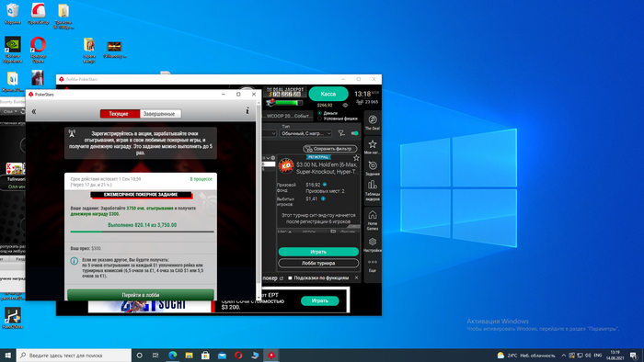Click Играть on the EPT Sochi banner
The height and width of the screenshot is (362, 644).
(320, 301)
